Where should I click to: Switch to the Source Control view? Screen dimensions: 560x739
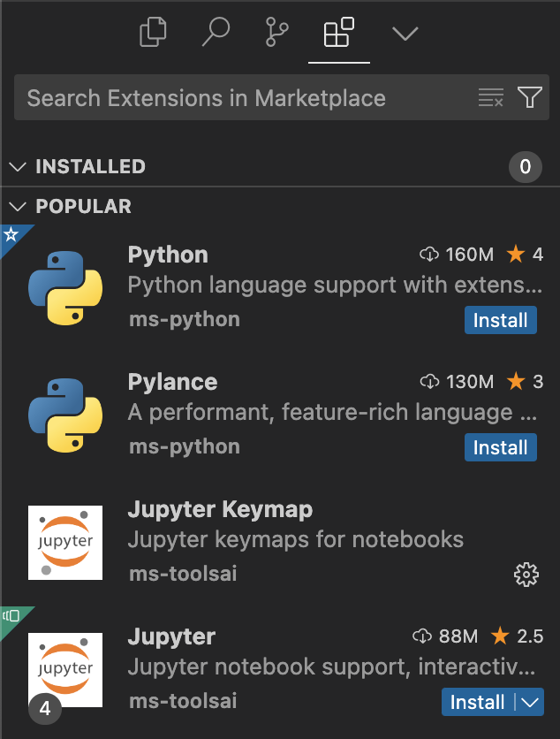coord(276,33)
